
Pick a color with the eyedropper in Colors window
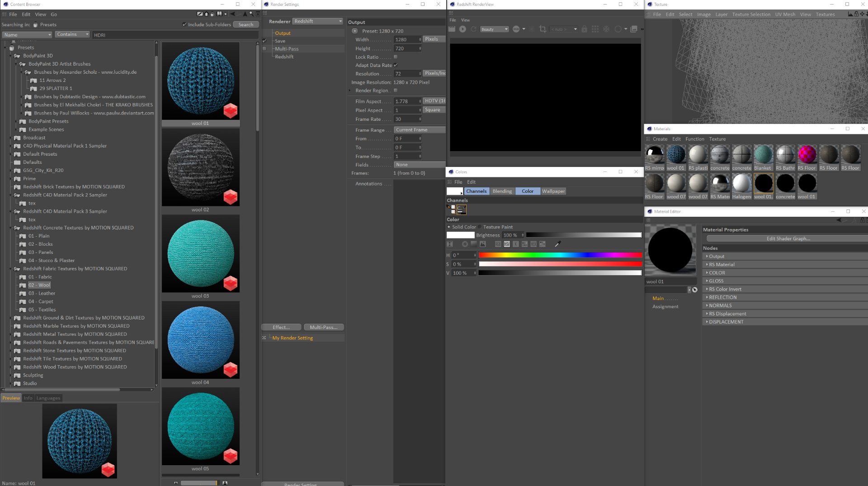point(557,244)
